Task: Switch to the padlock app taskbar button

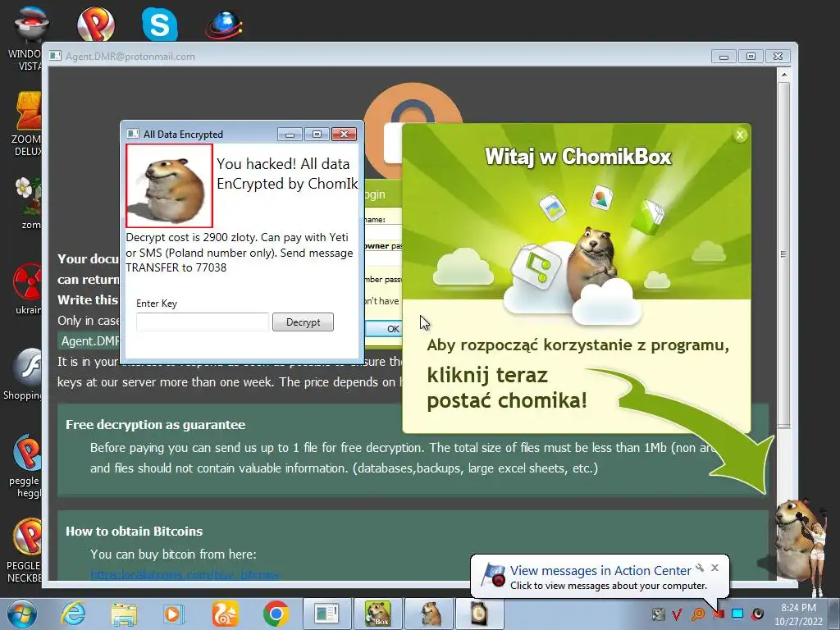Action: tap(479, 614)
